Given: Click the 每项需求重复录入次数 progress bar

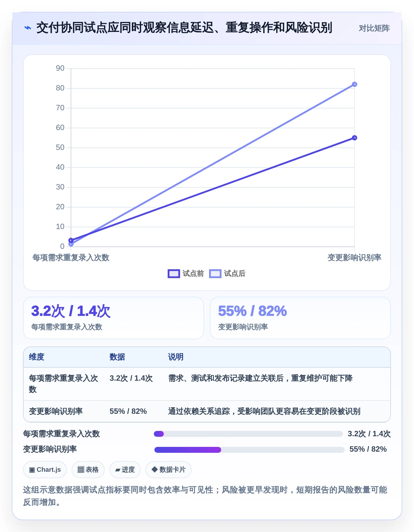Looking at the screenshot, I should 248,434.
